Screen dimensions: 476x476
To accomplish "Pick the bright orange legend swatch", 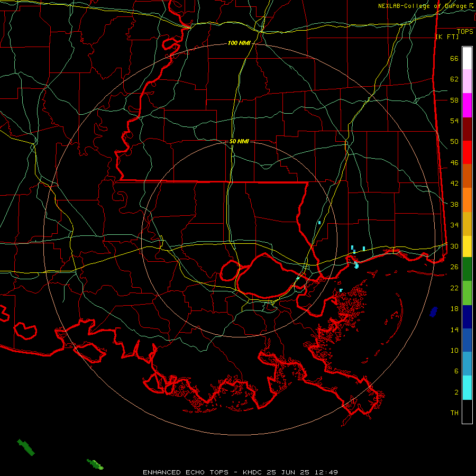I will click(467, 200).
